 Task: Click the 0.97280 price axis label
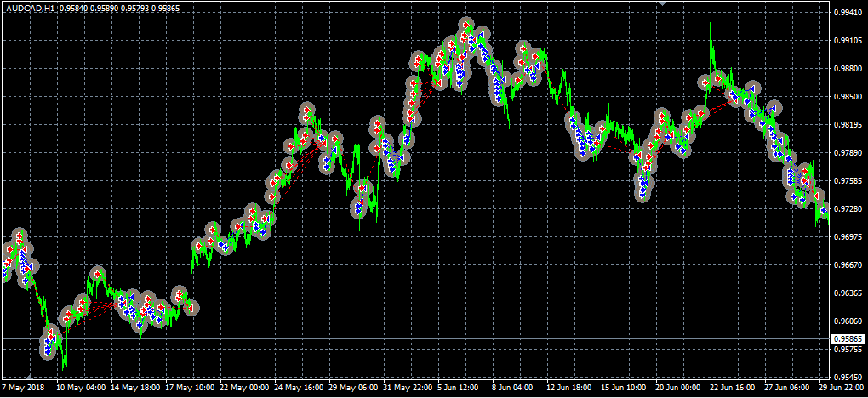click(848, 209)
